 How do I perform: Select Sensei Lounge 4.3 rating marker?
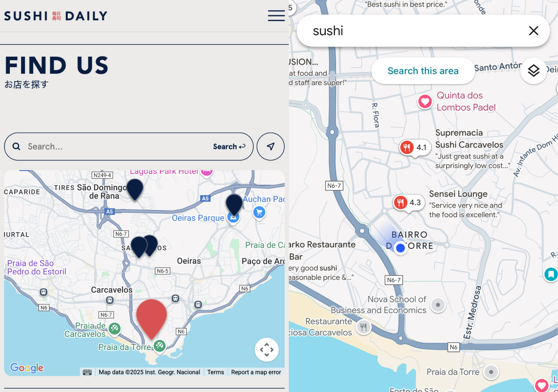click(x=408, y=202)
